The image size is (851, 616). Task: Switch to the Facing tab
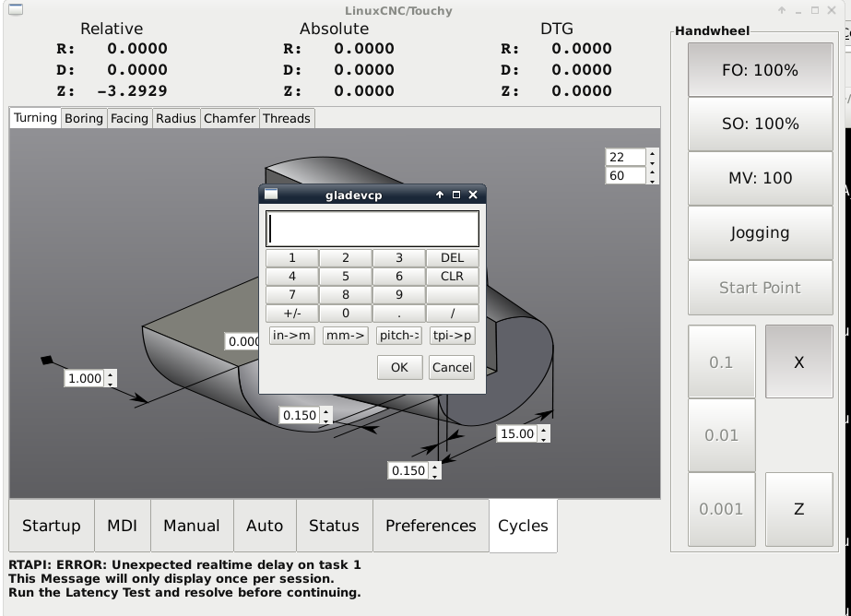(129, 118)
